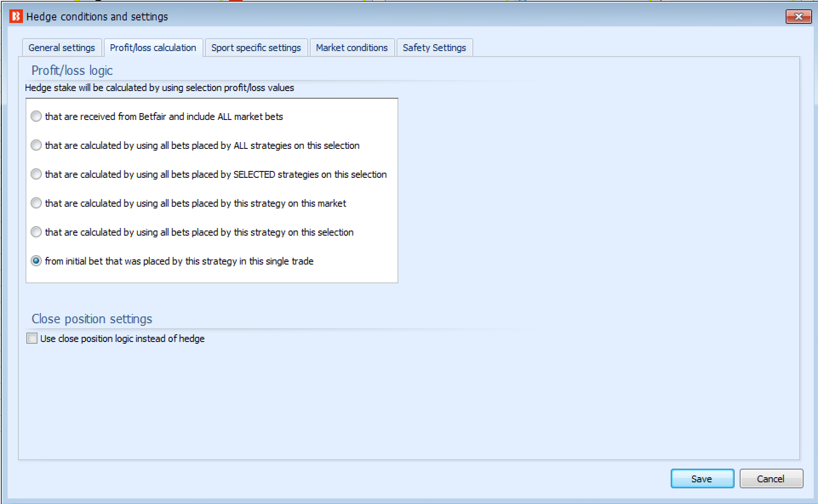Choose bets by this strategy on this selection
The width and height of the screenshot is (818, 504).
tap(36, 232)
